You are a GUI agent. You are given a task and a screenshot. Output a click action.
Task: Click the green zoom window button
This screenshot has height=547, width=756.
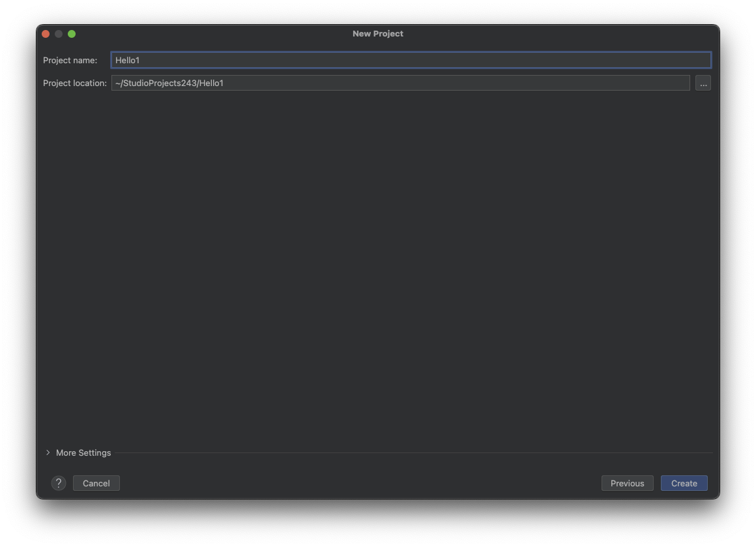coord(72,34)
